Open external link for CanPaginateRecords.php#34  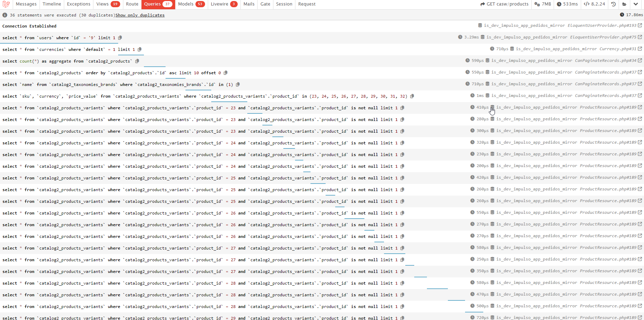[x=640, y=60]
